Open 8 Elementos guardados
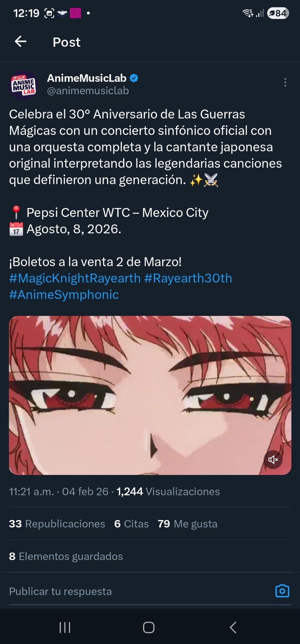Viewport: 300px width, 644px height. (66, 556)
